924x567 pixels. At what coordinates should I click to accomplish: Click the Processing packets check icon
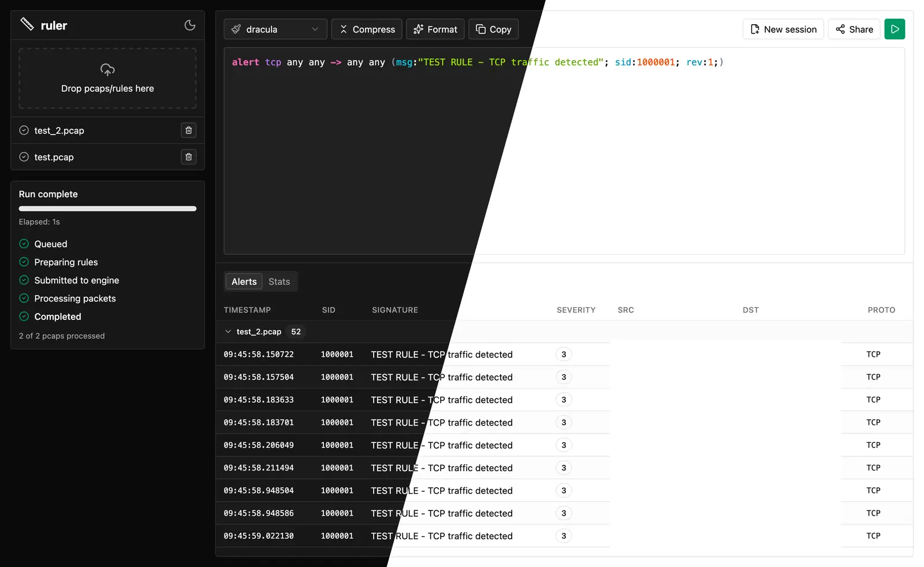[x=24, y=299]
